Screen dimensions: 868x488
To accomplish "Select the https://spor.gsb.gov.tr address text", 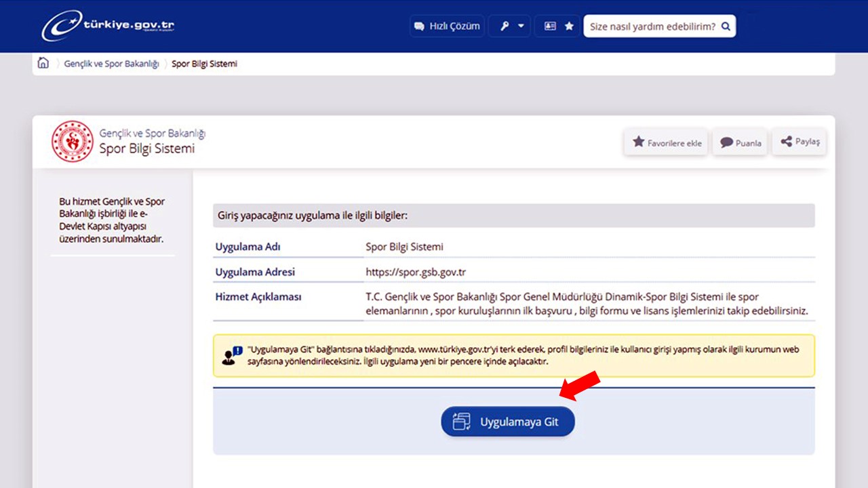I will click(x=416, y=272).
